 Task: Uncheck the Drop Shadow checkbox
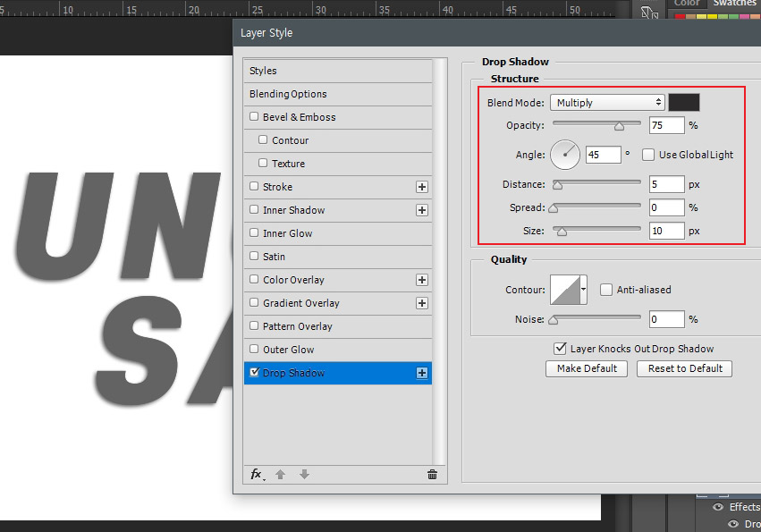click(254, 372)
